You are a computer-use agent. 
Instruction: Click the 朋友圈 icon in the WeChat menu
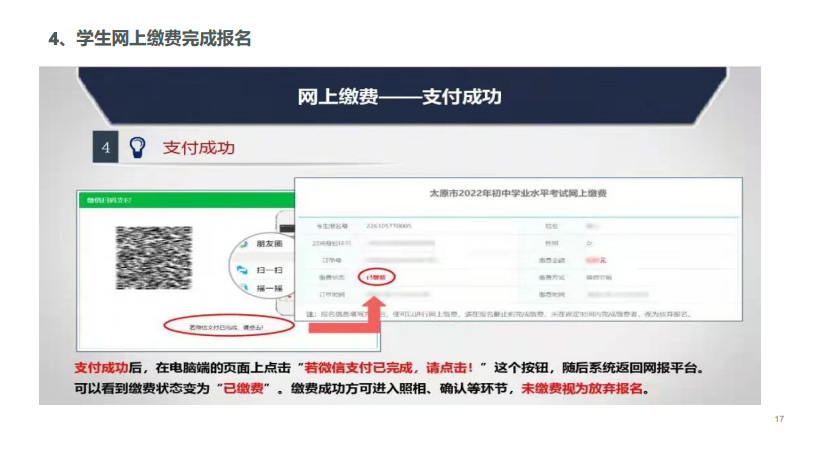point(244,244)
